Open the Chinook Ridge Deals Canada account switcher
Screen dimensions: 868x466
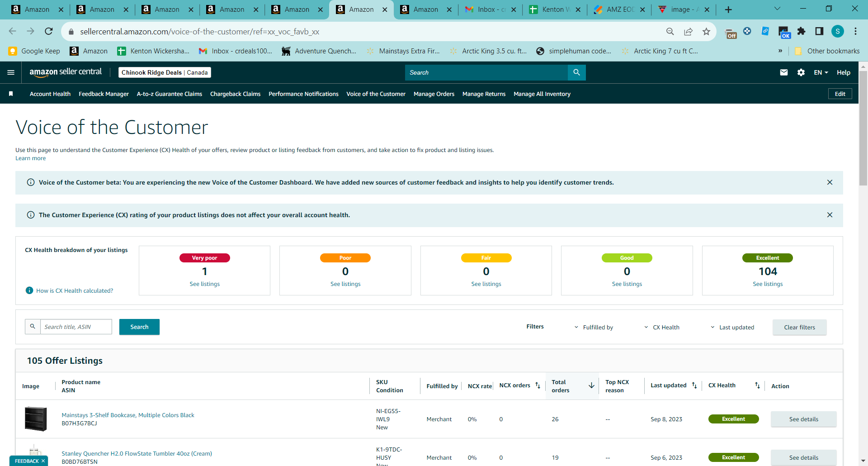[x=165, y=72]
